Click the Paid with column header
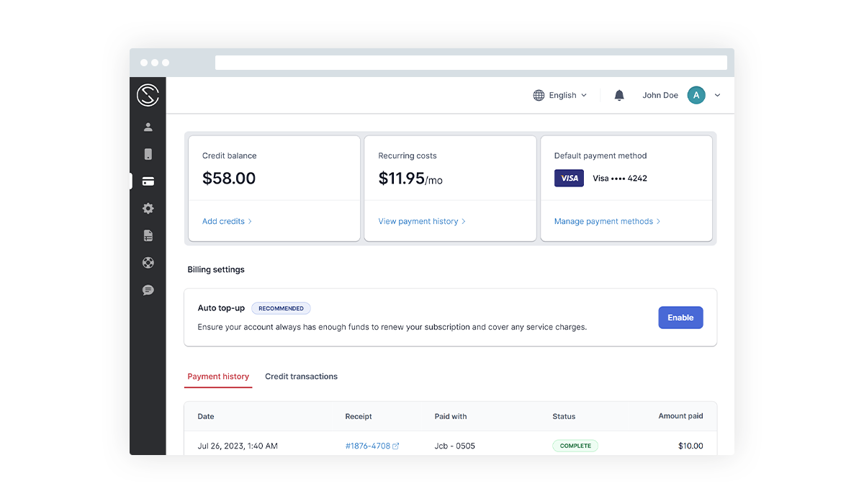Image resolution: width=864 pixels, height=504 pixels. point(451,416)
